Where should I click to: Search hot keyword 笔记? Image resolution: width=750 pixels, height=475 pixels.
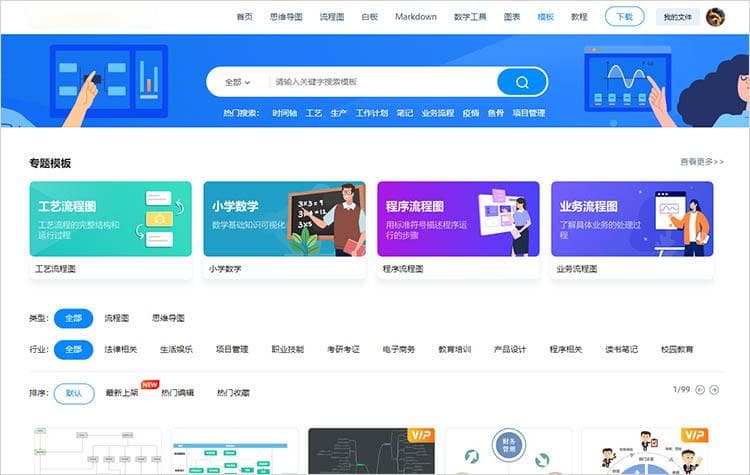tap(405, 113)
